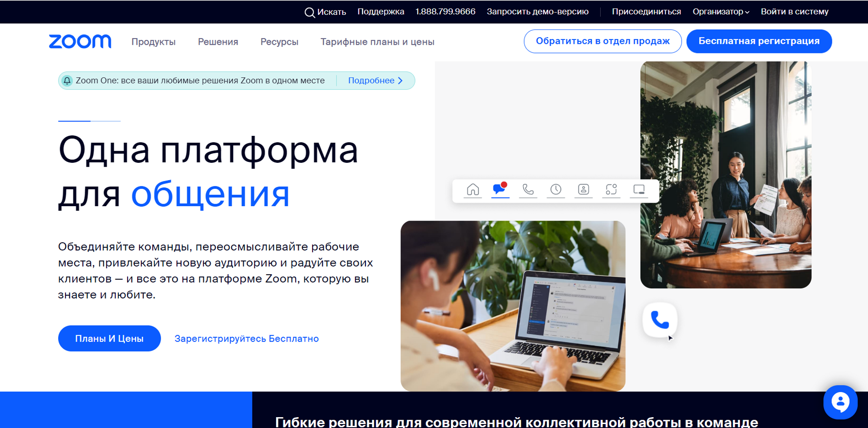Click the Планы И Цены button
This screenshot has width=868, height=428.
109,339
